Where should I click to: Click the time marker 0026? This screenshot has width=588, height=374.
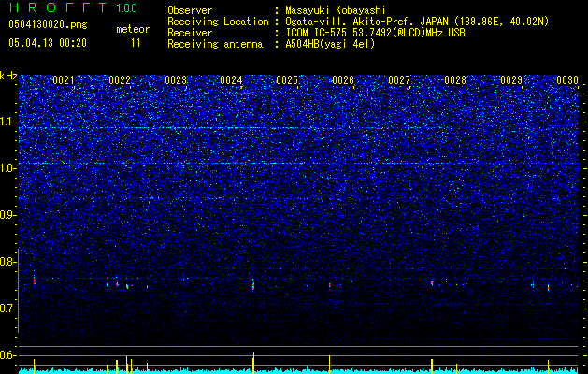coord(343,80)
